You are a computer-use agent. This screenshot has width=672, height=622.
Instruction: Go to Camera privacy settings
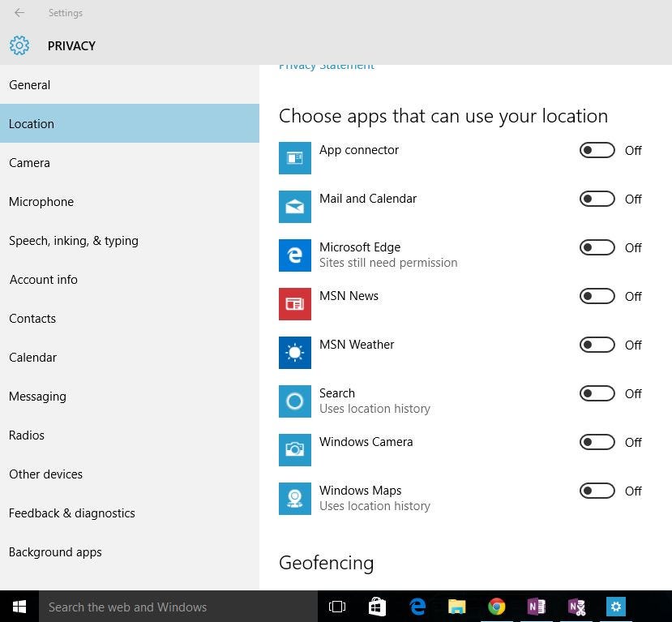tap(130, 162)
